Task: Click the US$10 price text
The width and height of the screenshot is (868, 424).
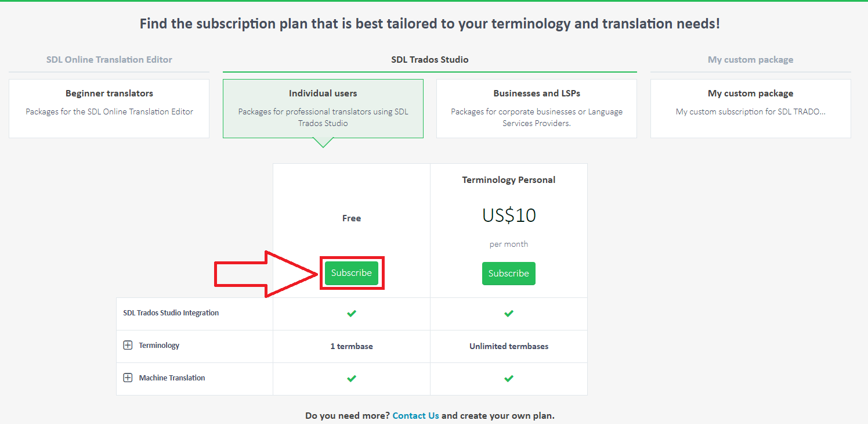Action: 509,216
